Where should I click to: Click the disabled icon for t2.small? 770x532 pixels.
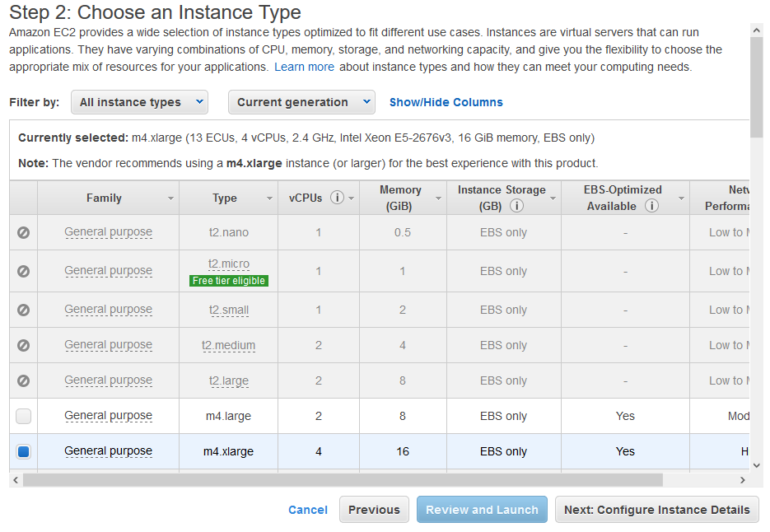23,310
